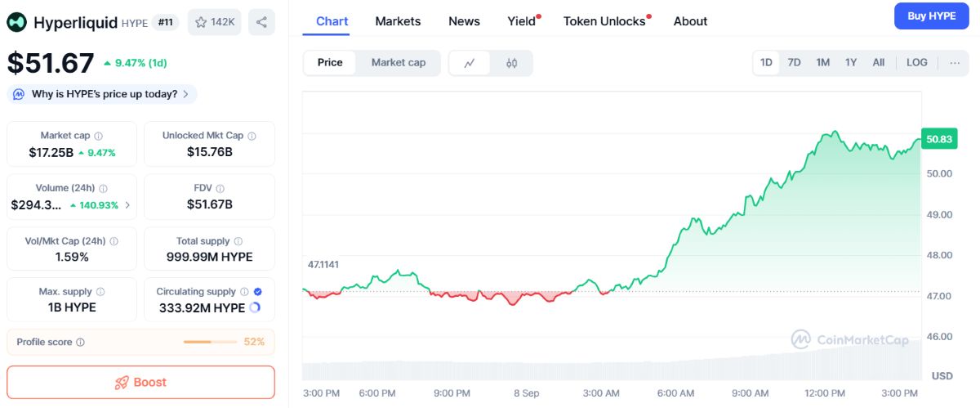Click the rocket icon in Boost

click(x=122, y=383)
